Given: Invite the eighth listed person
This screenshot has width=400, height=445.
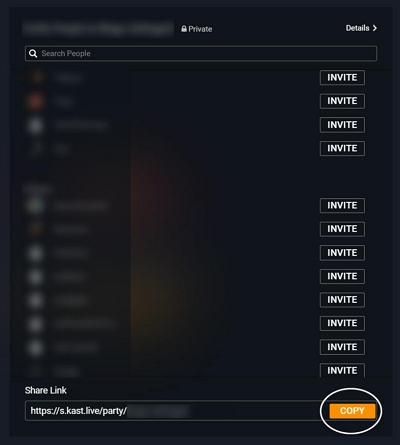Looking at the screenshot, I should pos(342,276).
